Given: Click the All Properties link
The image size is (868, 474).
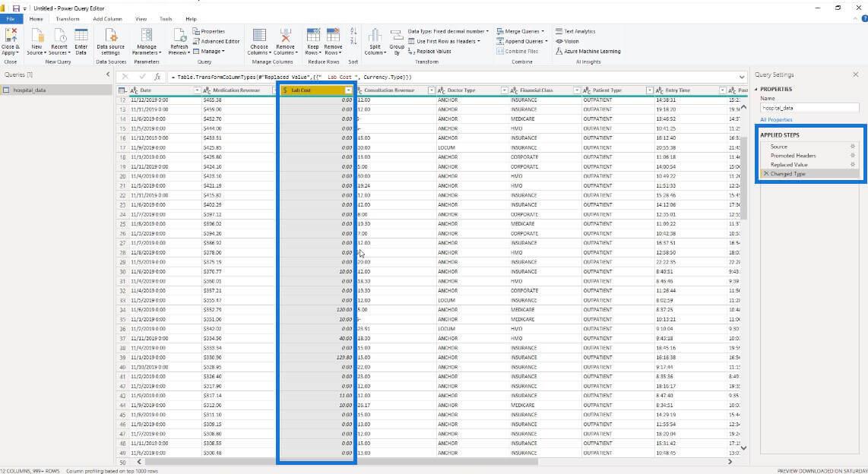Looking at the screenshot, I should pyautogui.click(x=776, y=119).
